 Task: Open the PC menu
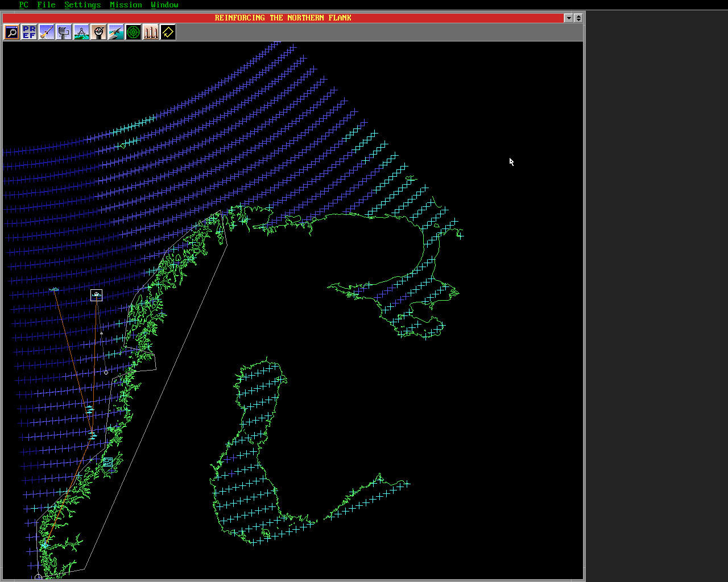[x=23, y=5]
